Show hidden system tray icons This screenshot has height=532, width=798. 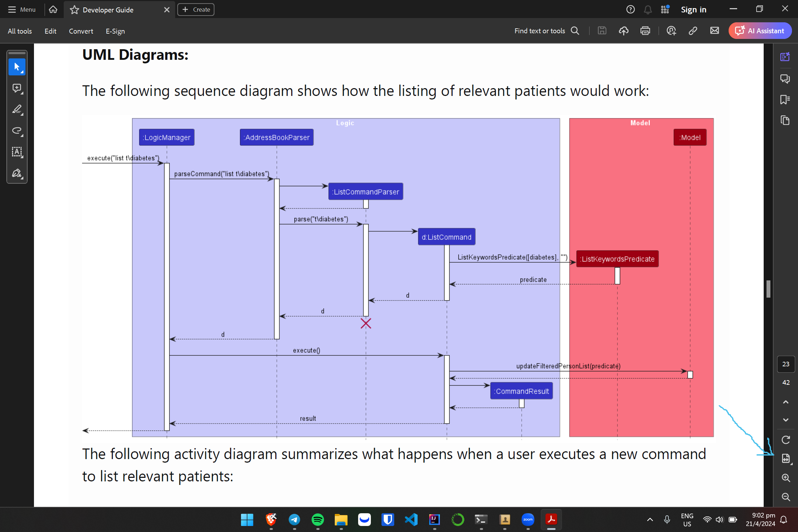coord(650,519)
